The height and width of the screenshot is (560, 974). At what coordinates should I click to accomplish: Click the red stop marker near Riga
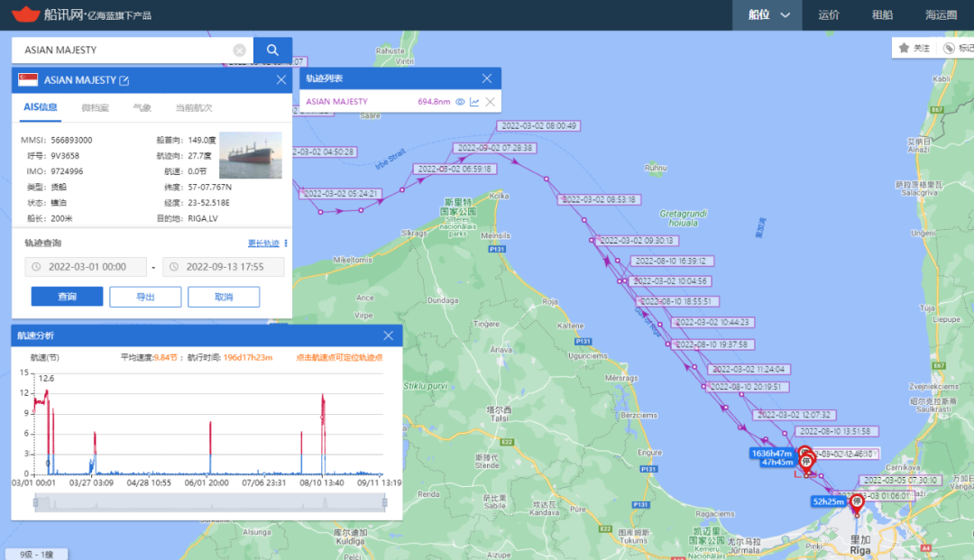point(856,503)
